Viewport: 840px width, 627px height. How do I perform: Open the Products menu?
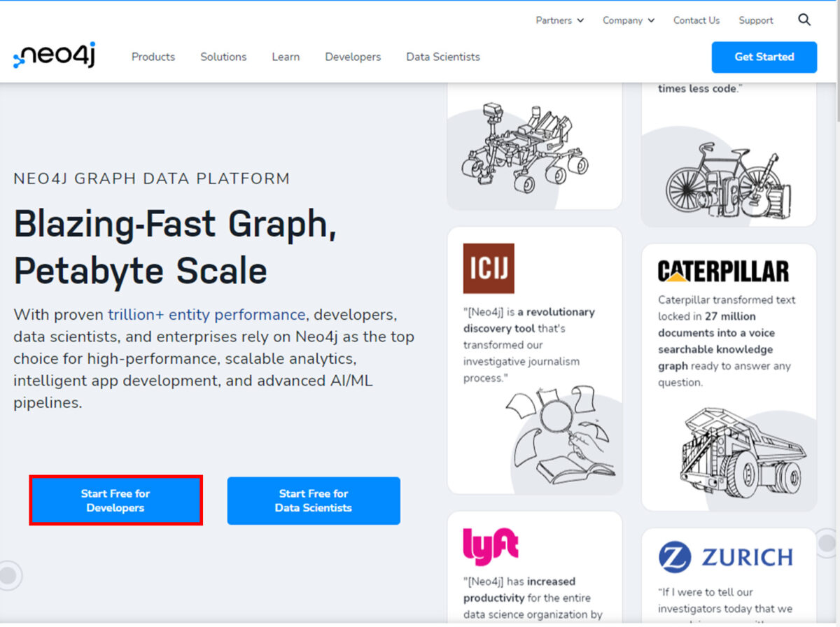(x=153, y=57)
